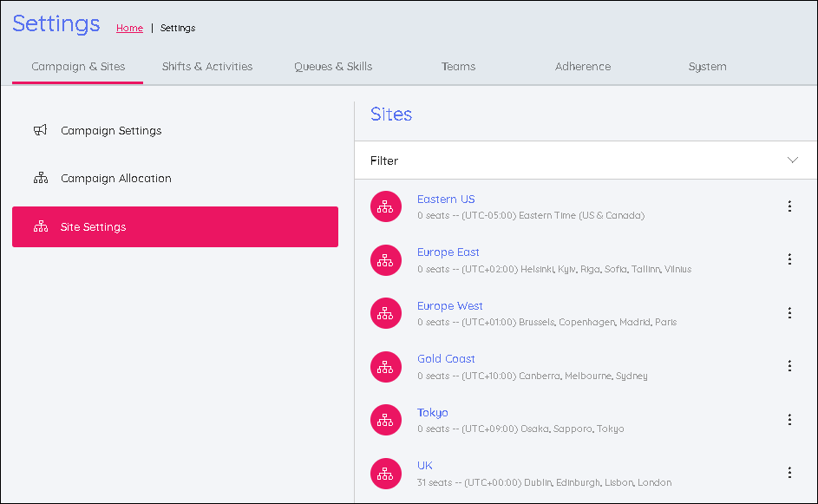
Task: Click the Home breadcrumb link
Action: [129, 28]
